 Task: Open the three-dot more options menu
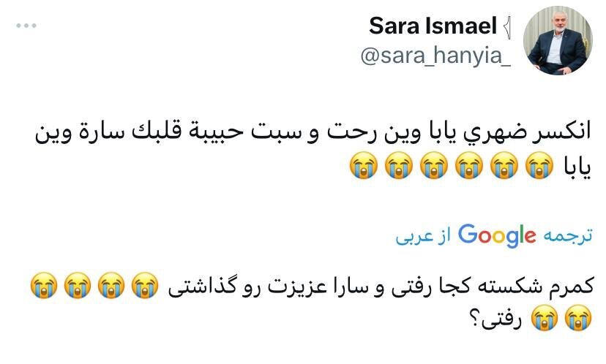click(26, 26)
